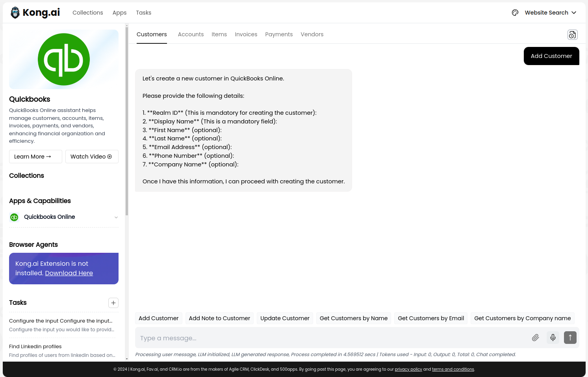Select the Get Customers by Company name chip

pyautogui.click(x=523, y=318)
